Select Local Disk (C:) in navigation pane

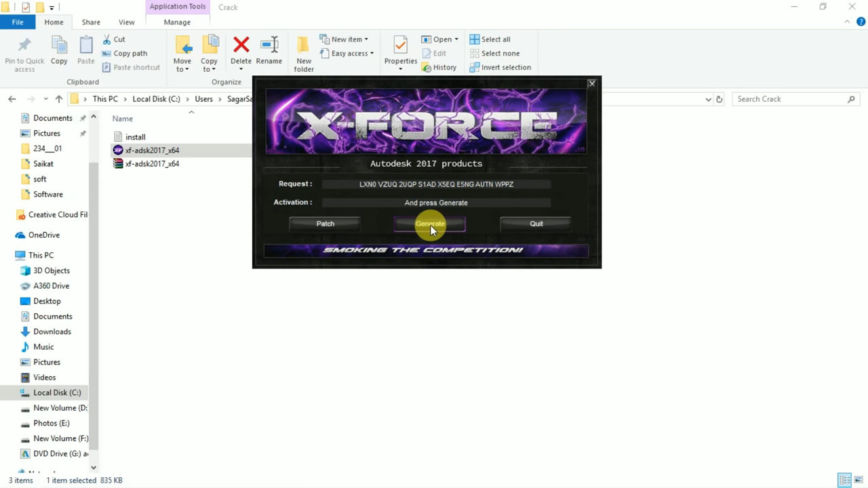point(57,392)
